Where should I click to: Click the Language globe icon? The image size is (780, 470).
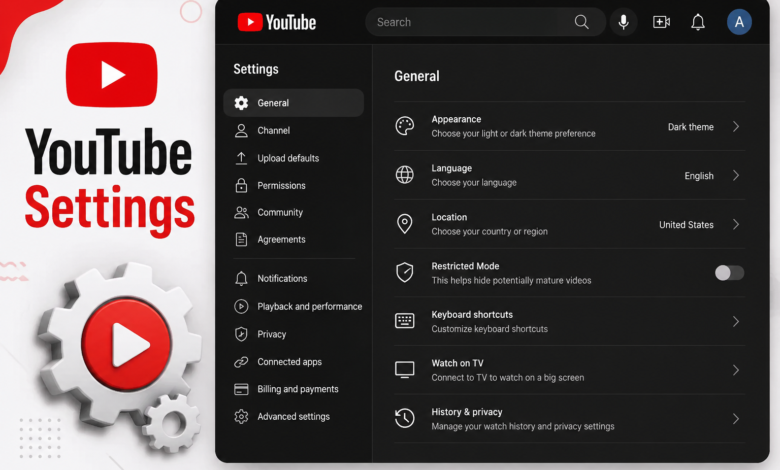[404, 175]
